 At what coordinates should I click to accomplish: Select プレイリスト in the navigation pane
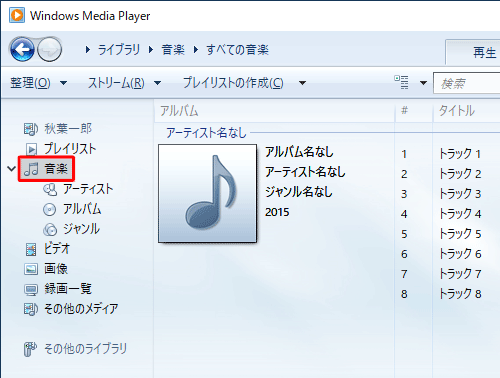pos(70,149)
